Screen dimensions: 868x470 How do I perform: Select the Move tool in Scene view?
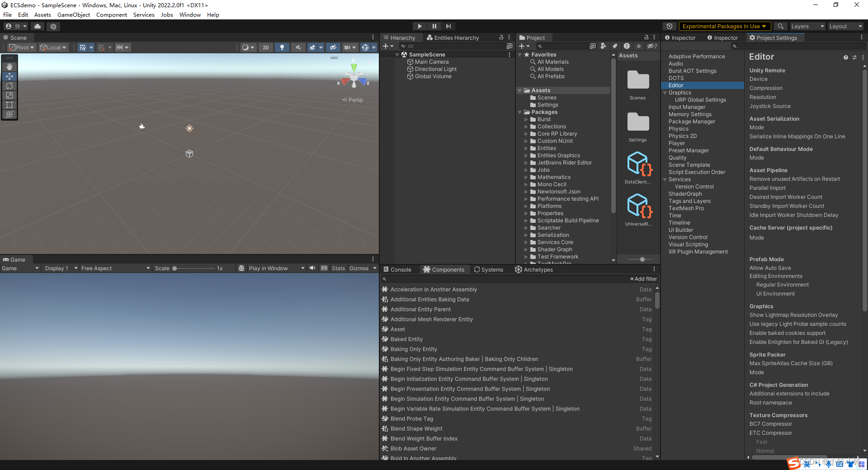tap(9, 76)
